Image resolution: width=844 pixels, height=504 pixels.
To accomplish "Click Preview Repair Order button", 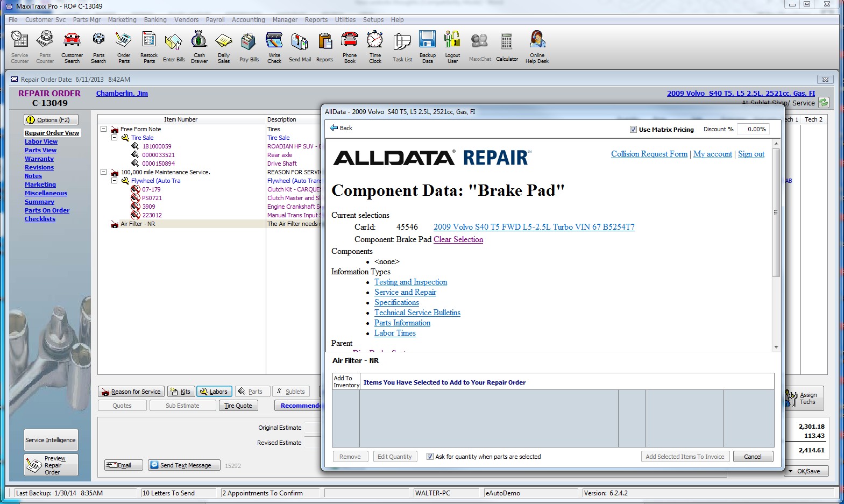I will (51, 465).
